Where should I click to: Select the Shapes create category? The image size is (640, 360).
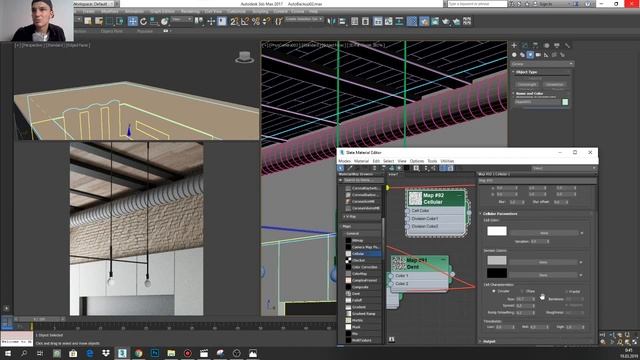pyautogui.click(x=522, y=55)
